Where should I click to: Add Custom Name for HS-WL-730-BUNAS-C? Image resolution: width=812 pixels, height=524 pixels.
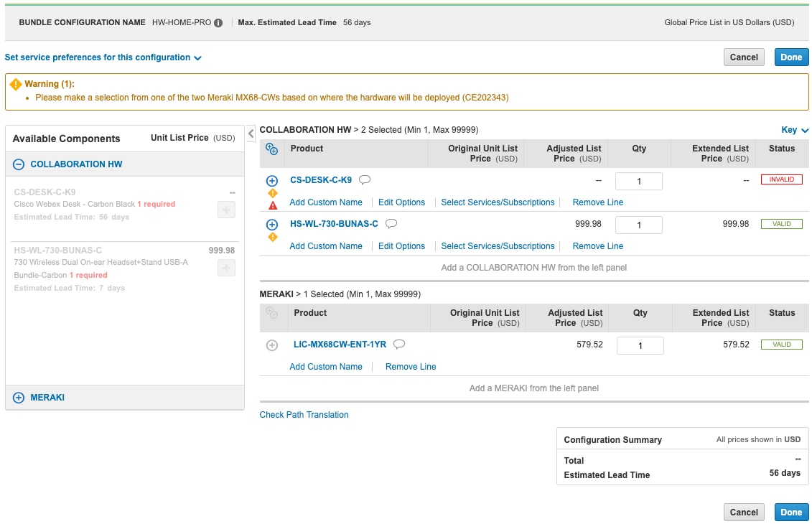(x=326, y=246)
